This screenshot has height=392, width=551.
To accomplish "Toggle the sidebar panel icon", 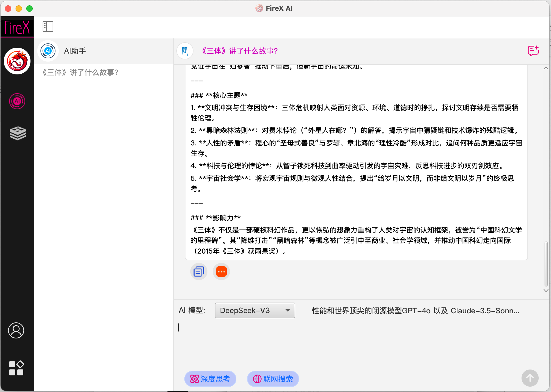I will tap(48, 27).
